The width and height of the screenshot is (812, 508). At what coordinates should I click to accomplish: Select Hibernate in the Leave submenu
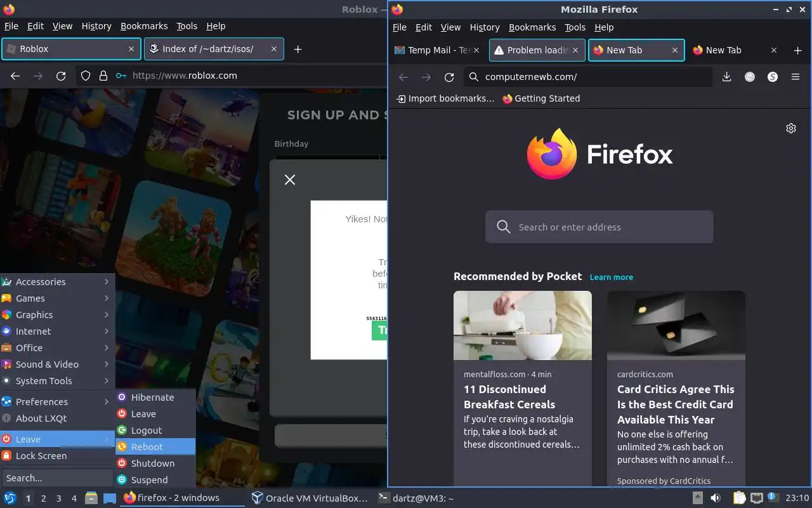155,397
